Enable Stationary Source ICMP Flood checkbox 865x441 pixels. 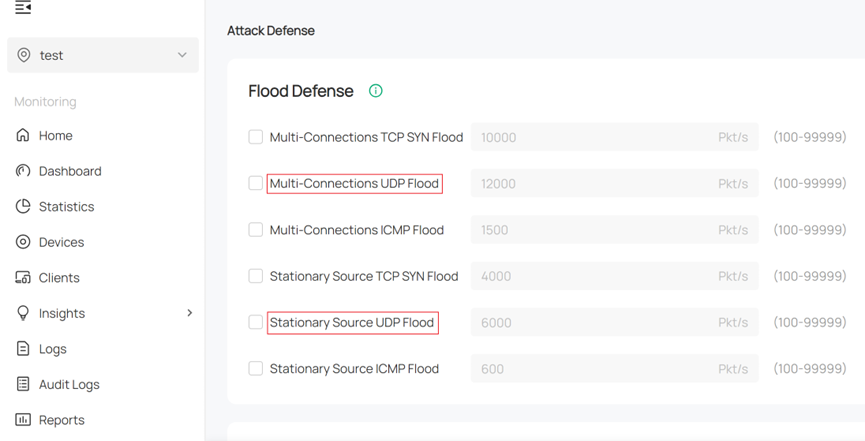click(x=255, y=369)
